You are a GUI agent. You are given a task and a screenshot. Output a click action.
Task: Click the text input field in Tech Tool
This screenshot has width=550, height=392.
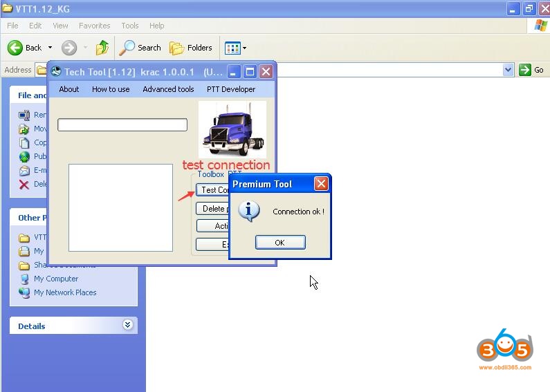pos(122,125)
